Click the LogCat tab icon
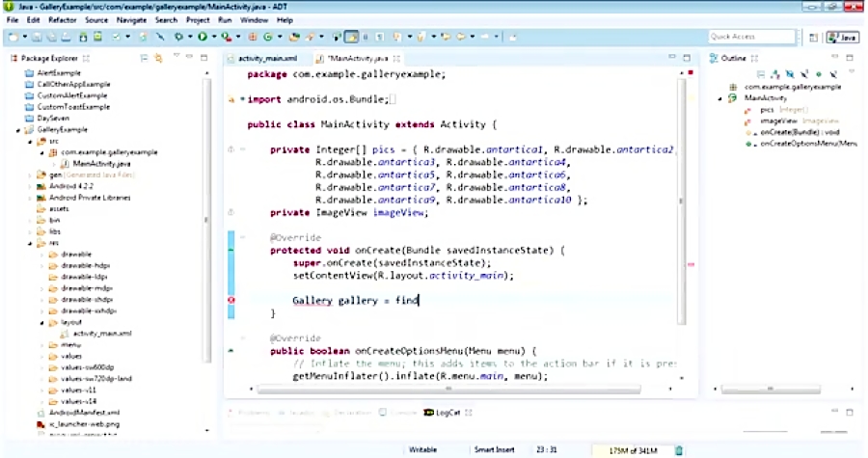 [x=428, y=413]
